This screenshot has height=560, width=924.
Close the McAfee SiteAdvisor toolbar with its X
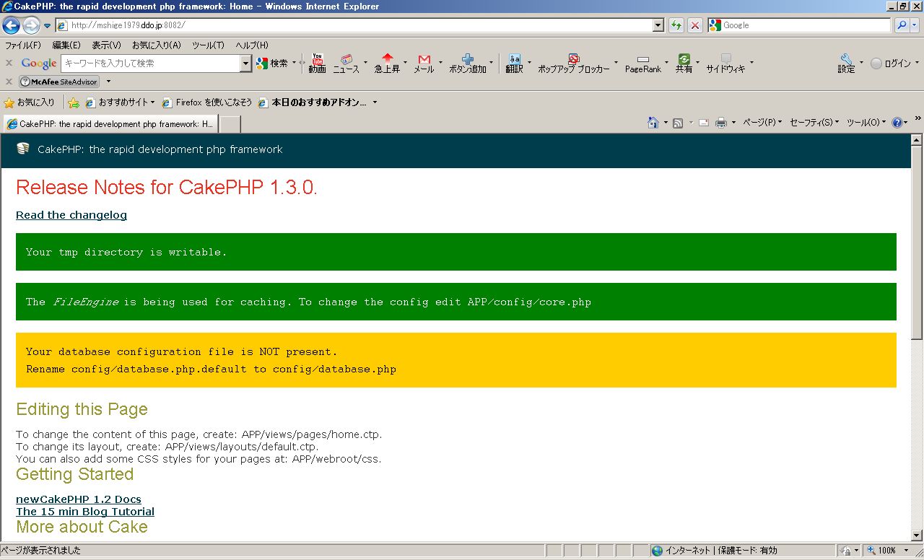point(9,82)
